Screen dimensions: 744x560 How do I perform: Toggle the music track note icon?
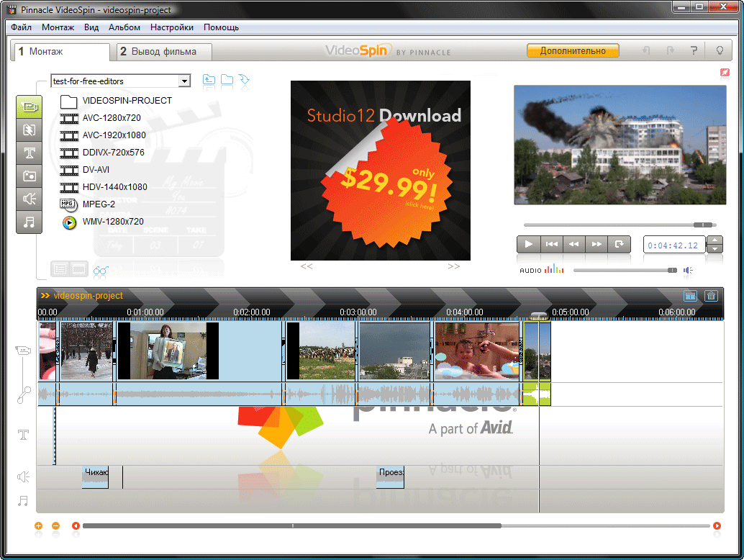tap(23, 501)
